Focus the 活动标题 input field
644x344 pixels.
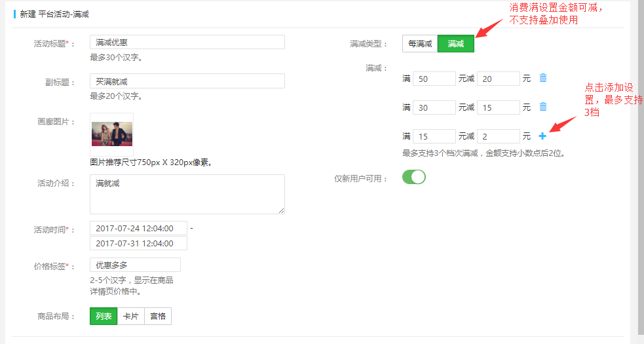[x=187, y=42]
